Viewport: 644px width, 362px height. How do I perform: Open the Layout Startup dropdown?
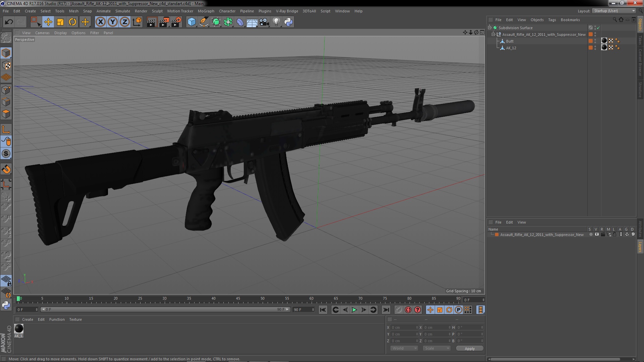(x=614, y=11)
